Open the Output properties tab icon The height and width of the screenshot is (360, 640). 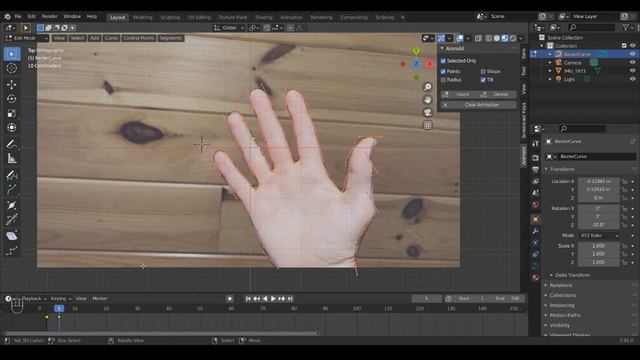pyautogui.click(x=536, y=169)
